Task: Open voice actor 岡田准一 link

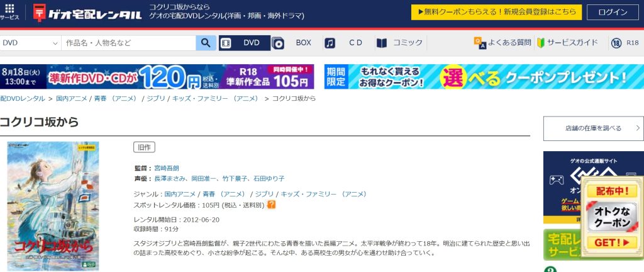Action: tap(204, 179)
